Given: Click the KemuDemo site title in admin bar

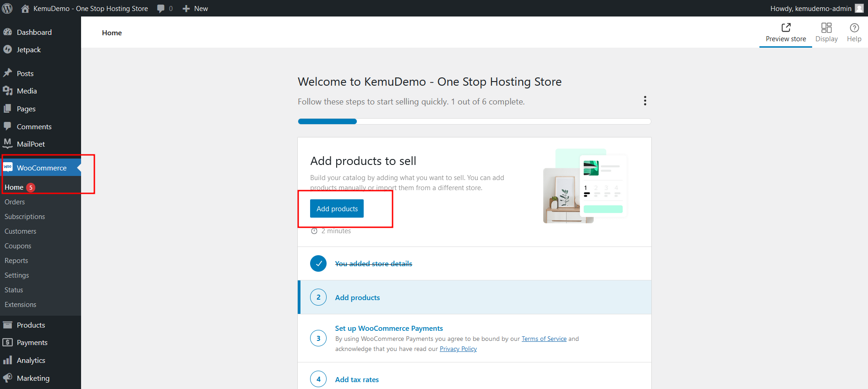Looking at the screenshot, I should (91, 8).
